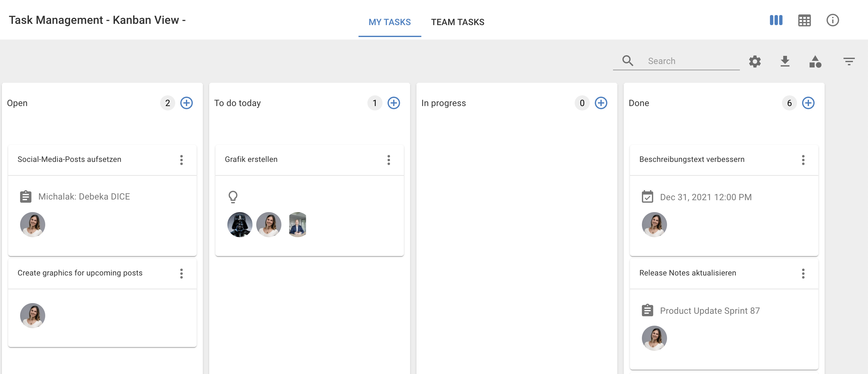The height and width of the screenshot is (374, 868).
Task: Click the Michalak: Debeka DICE label
Action: pos(84,197)
